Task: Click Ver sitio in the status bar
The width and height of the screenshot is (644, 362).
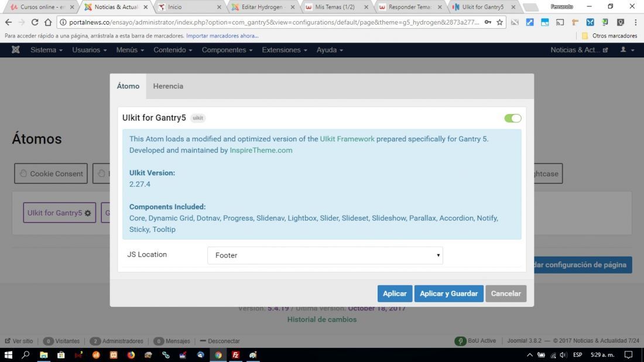Action: tap(19, 341)
